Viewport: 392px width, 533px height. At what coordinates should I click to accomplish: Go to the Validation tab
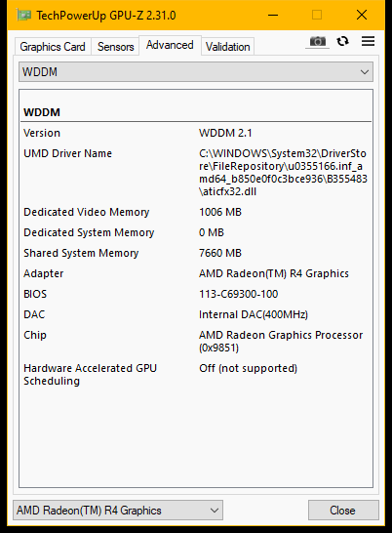click(x=227, y=47)
